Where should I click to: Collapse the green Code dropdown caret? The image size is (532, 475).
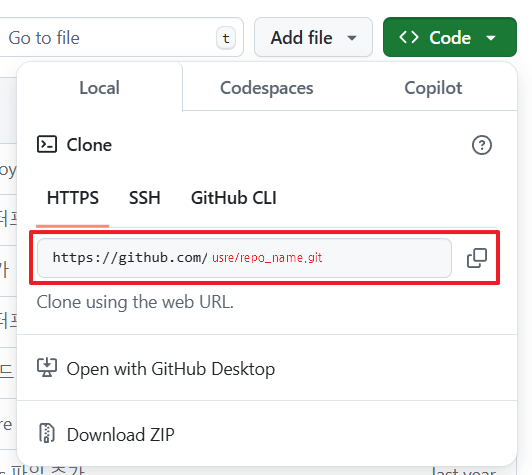coord(491,38)
